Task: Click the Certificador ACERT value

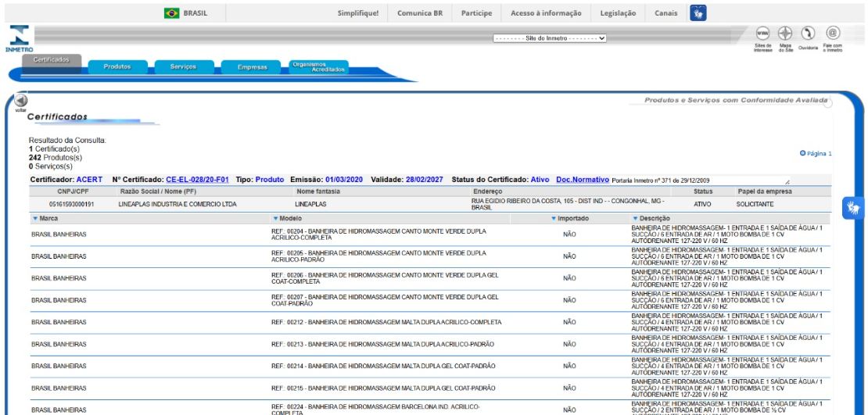Action: click(89, 180)
